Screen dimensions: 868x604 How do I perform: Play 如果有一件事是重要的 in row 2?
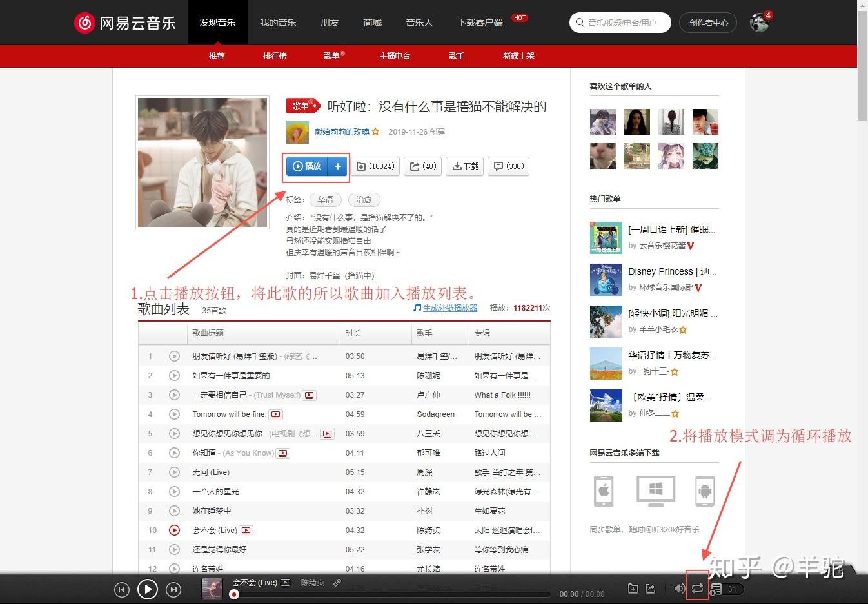[x=174, y=375]
